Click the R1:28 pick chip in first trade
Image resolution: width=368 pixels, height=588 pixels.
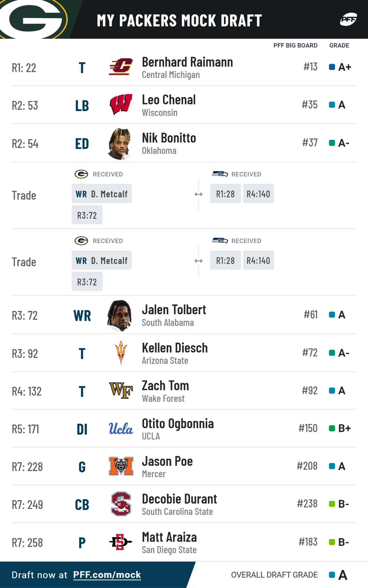pyautogui.click(x=226, y=194)
